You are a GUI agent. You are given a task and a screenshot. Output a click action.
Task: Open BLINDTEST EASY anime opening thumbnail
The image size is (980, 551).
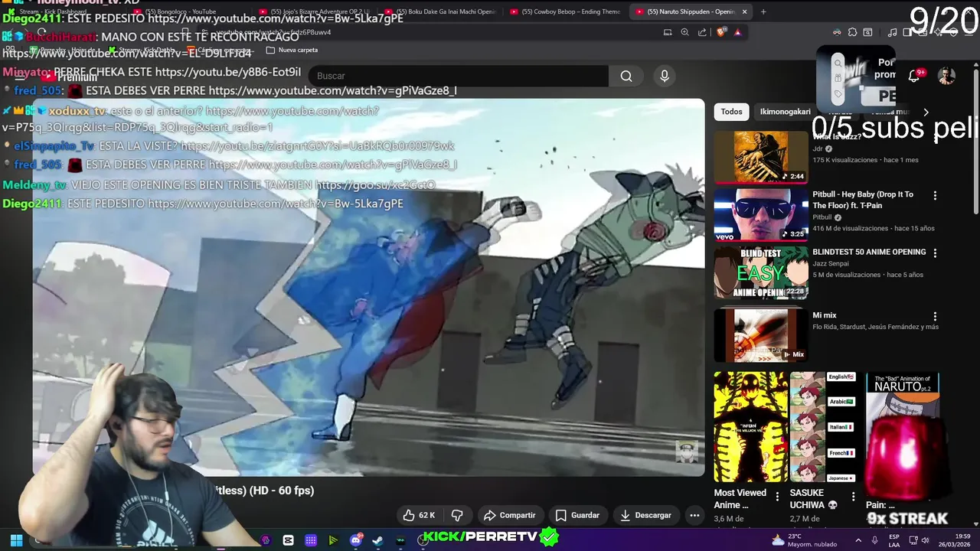(761, 272)
